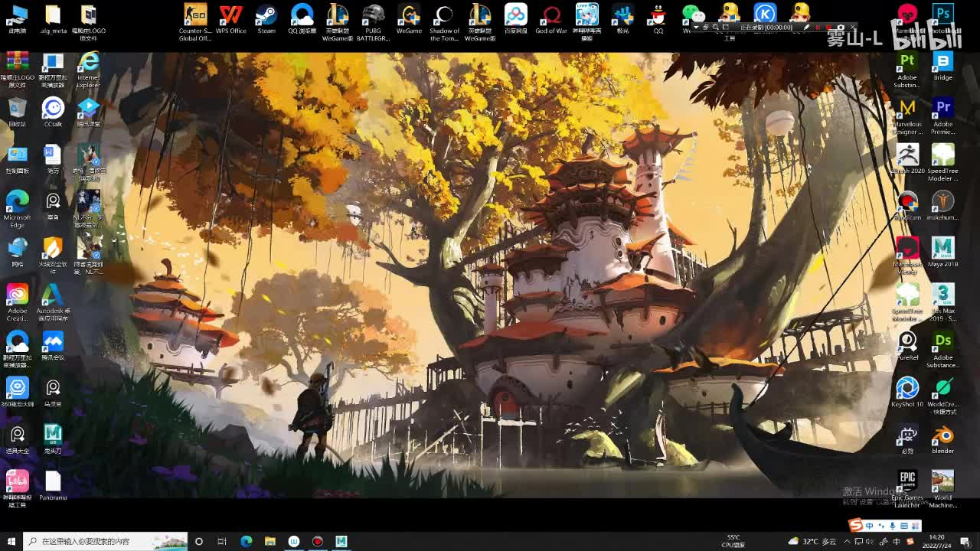Launch Adobe Bridge from the desktop
This screenshot has height=551, width=980.
click(943, 61)
